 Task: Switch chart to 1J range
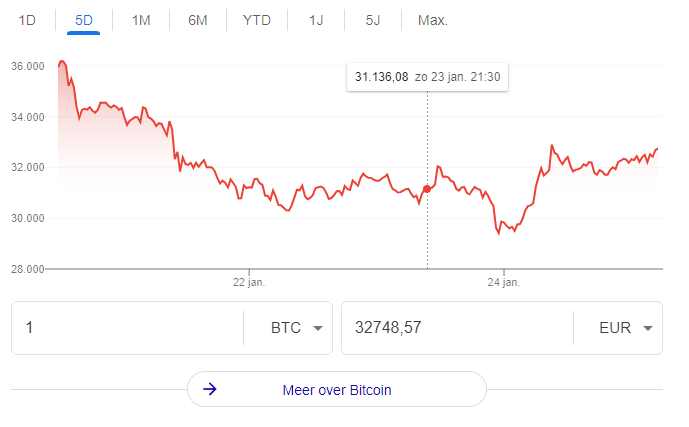[316, 20]
